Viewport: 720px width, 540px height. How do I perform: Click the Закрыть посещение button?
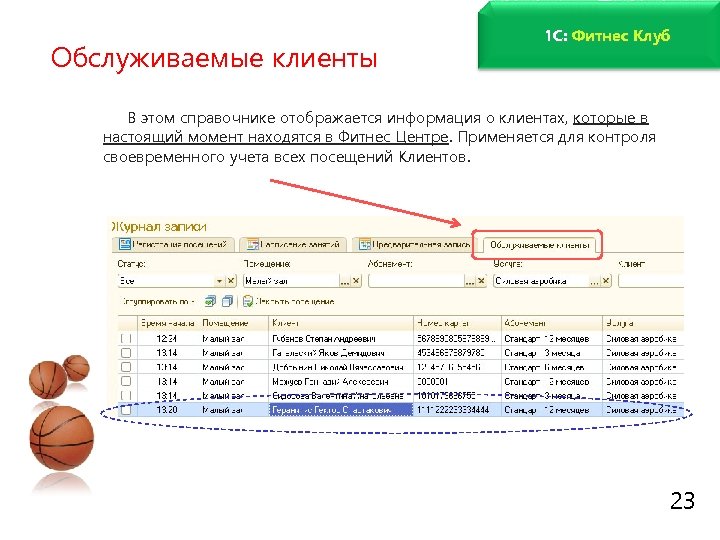288,301
